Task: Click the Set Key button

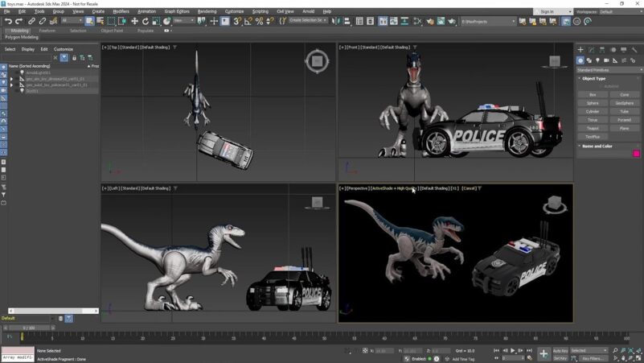Action: pyautogui.click(x=560, y=358)
